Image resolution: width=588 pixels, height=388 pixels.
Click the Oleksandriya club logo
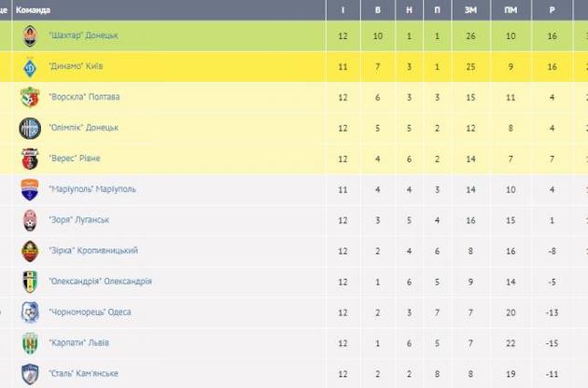pyautogui.click(x=30, y=282)
